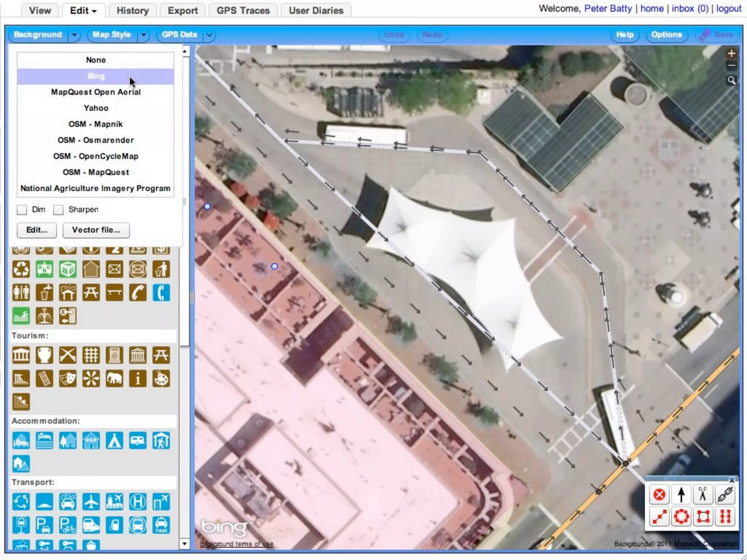
Task: Click the reverse direction arrow tool
Action: point(681,494)
